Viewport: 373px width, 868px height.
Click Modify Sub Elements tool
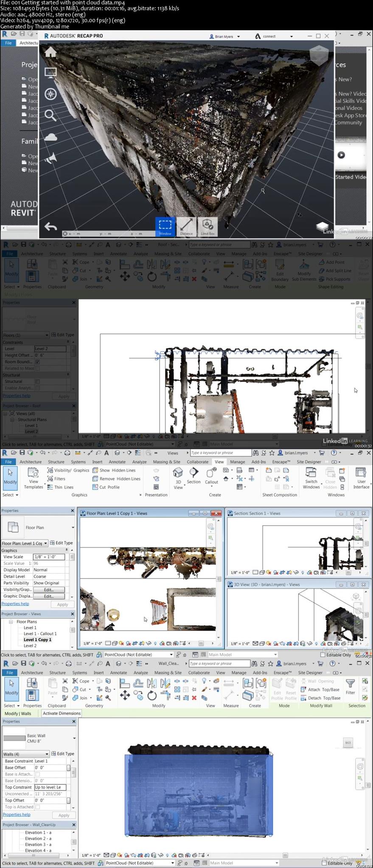point(304,270)
